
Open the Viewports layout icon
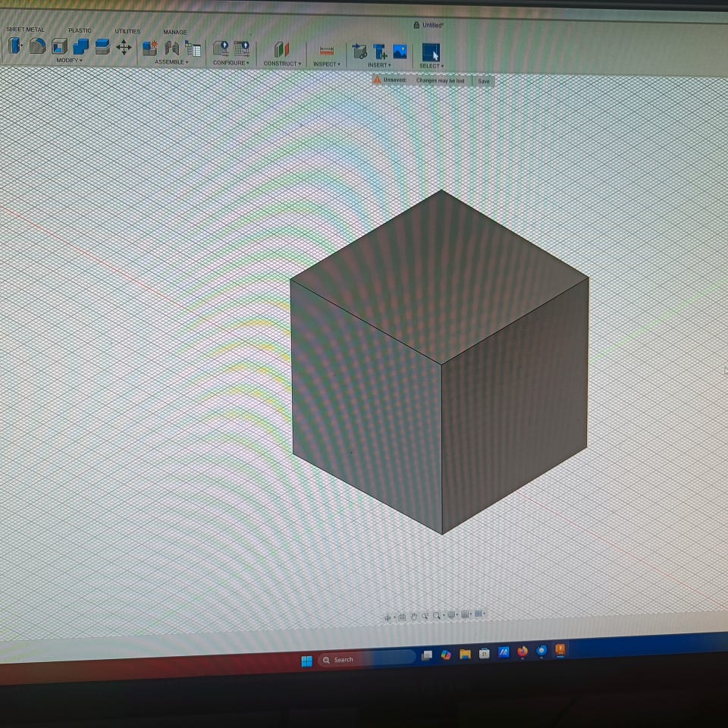tap(479, 614)
